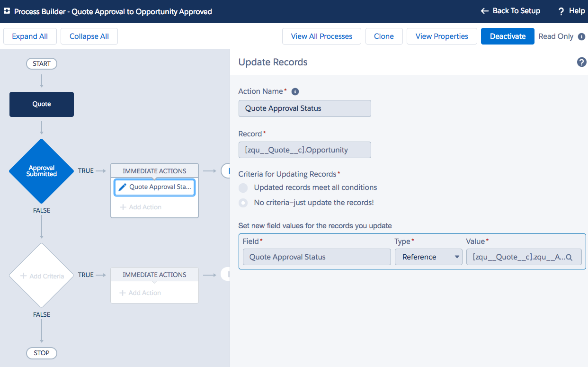Select the Quote object node
588x367 pixels.
click(x=42, y=104)
